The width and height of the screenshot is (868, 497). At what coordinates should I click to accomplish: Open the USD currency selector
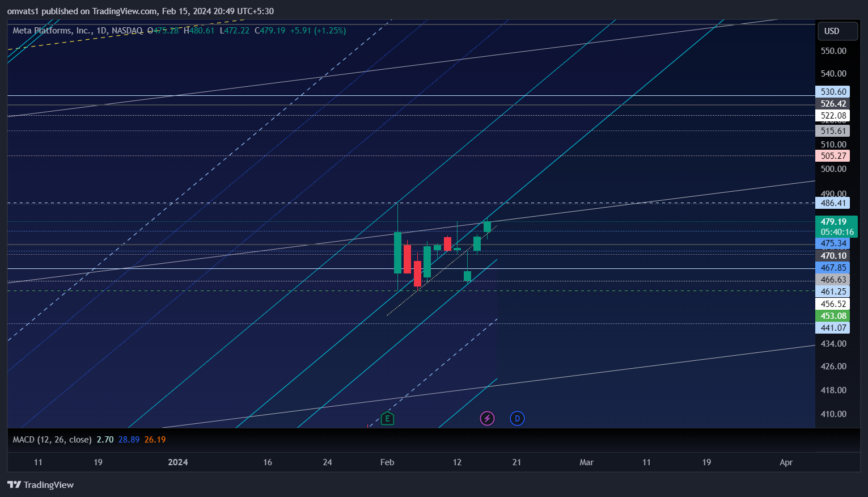pyautogui.click(x=837, y=31)
